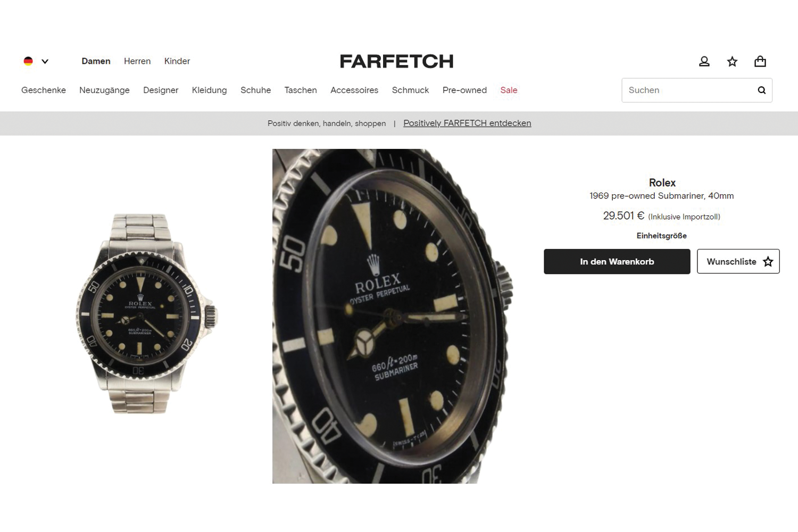Image resolution: width=798 pixels, height=532 pixels.
Task: Follow Positively FARFETCH entdecken link
Action: tap(467, 123)
